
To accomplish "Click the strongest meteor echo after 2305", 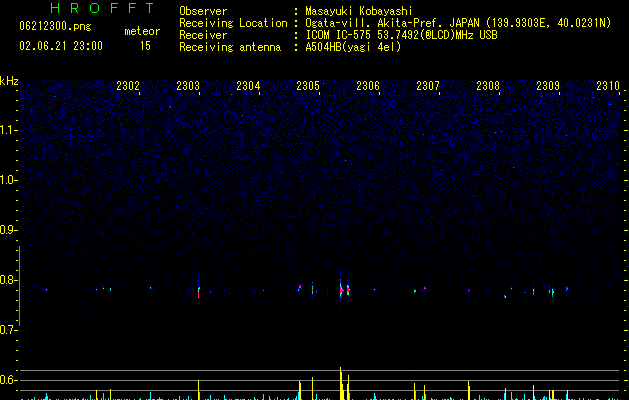I will click(x=341, y=290).
